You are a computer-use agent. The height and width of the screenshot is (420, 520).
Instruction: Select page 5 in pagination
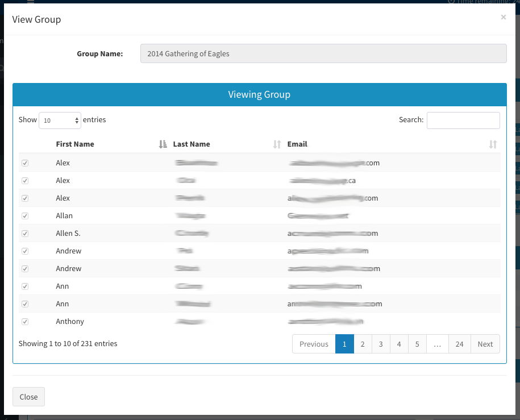click(417, 344)
